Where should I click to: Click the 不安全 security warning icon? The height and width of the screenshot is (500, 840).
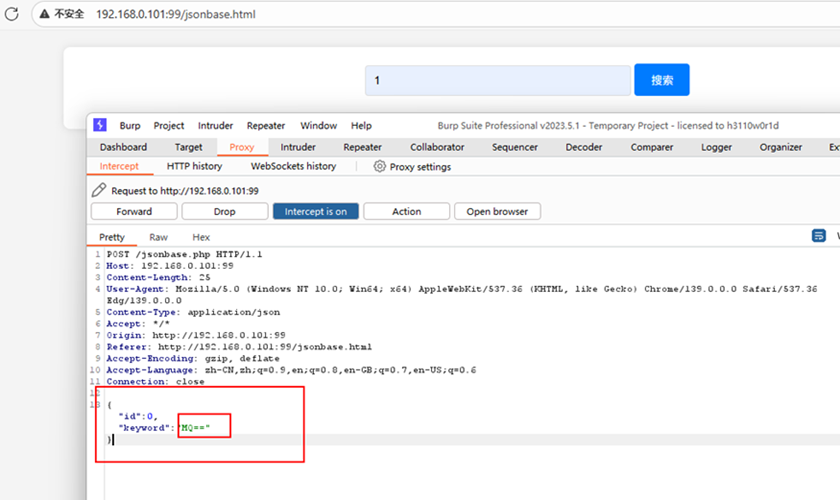(x=44, y=14)
